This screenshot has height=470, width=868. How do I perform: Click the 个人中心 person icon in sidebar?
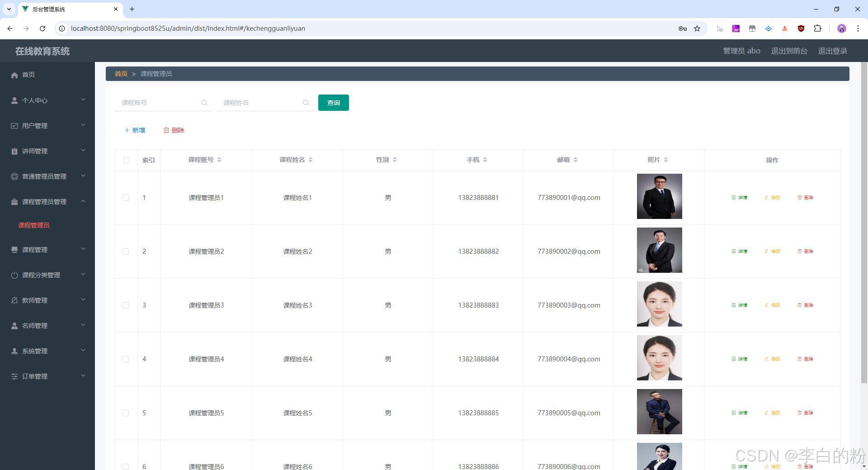[14, 100]
